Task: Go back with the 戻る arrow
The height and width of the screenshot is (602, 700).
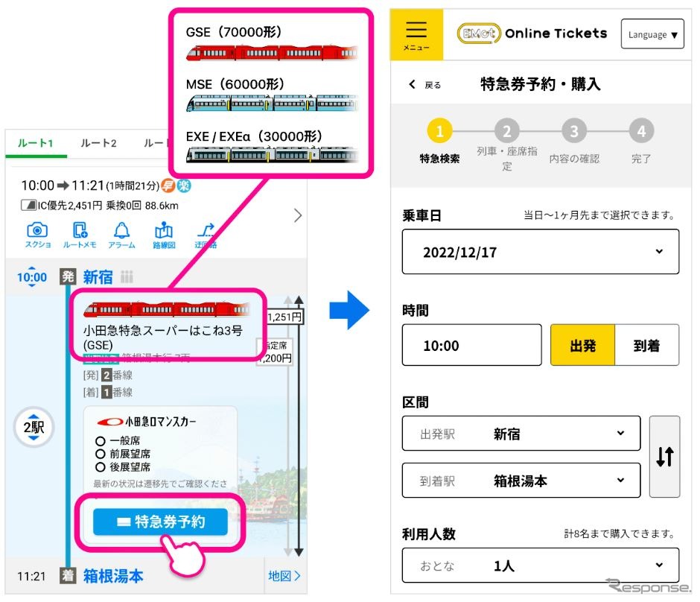Action: (x=424, y=84)
